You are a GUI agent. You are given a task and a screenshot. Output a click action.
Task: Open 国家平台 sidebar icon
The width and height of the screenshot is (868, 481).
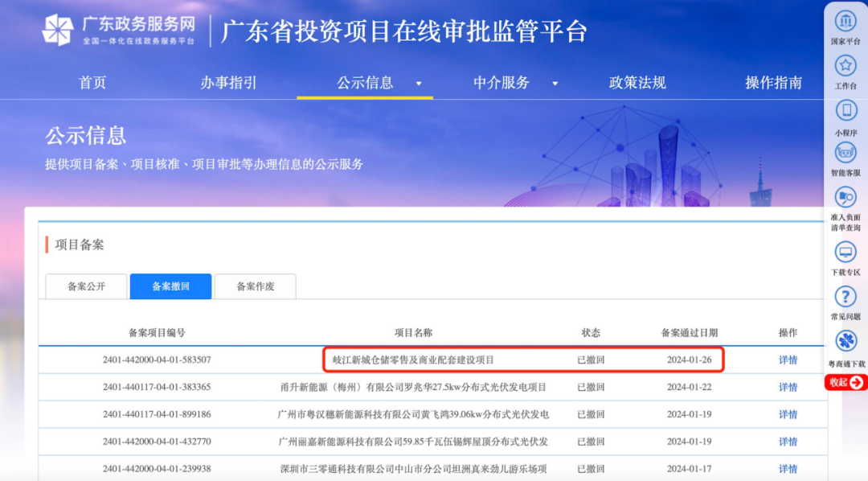(x=845, y=22)
